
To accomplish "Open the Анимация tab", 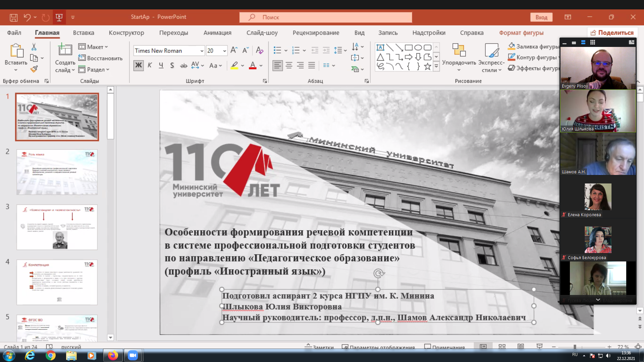I will point(217,33).
